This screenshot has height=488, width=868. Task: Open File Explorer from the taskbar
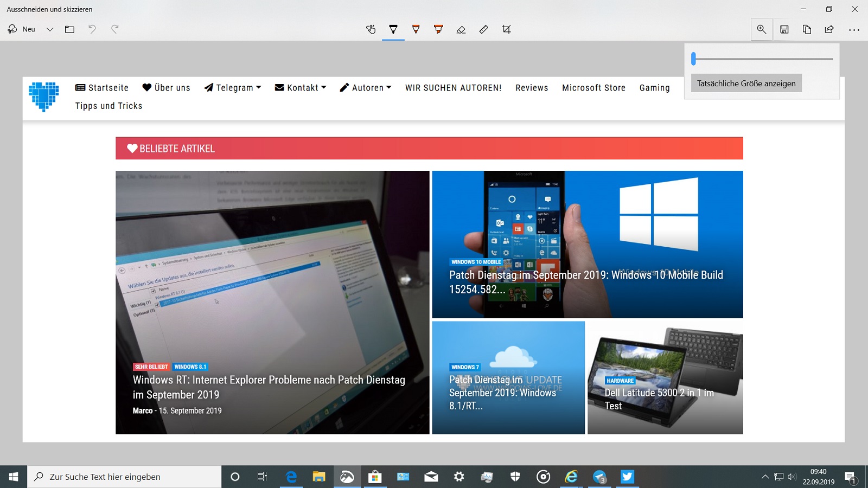319,477
